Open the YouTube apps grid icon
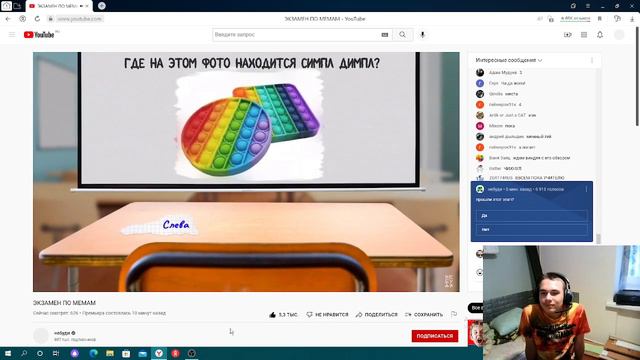 (584, 35)
